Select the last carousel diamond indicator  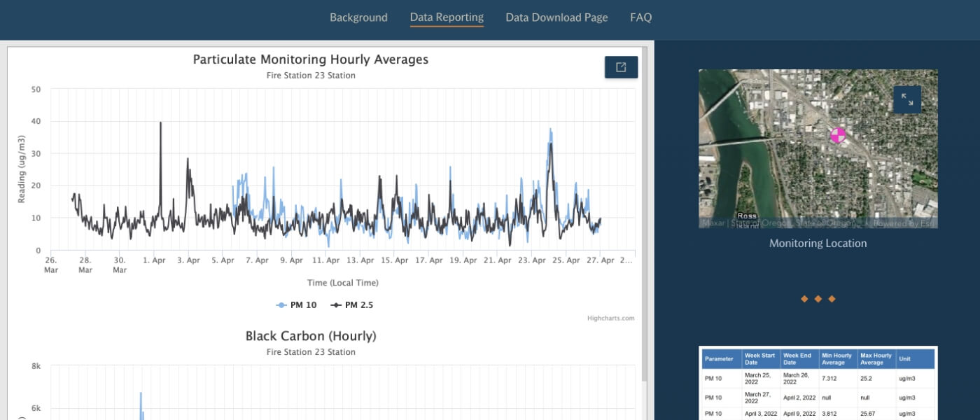click(x=832, y=299)
